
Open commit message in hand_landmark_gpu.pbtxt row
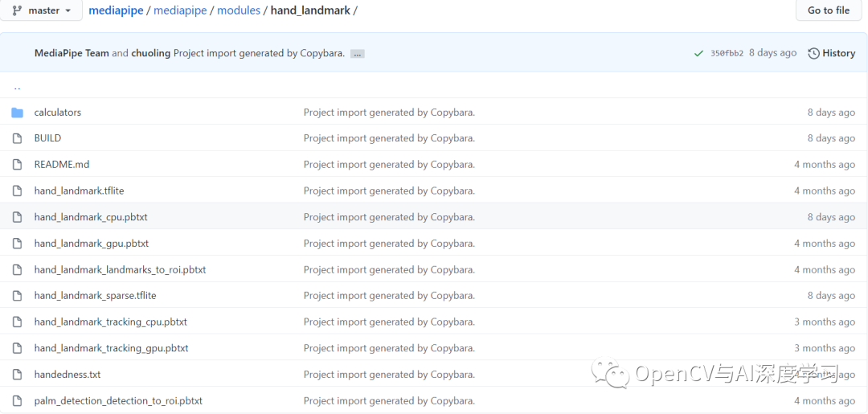pyautogui.click(x=389, y=244)
